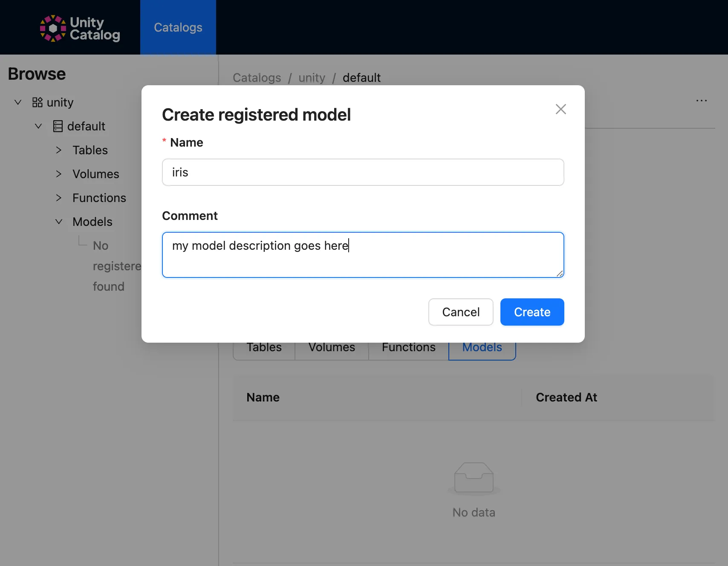The height and width of the screenshot is (566, 728).
Task: Collapse the Models node in the sidebar
Action: coord(58,221)
